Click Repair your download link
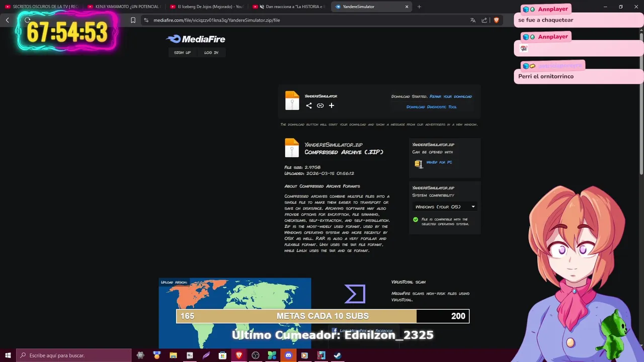This screenshot has width=644, height=362. point(451,97)
